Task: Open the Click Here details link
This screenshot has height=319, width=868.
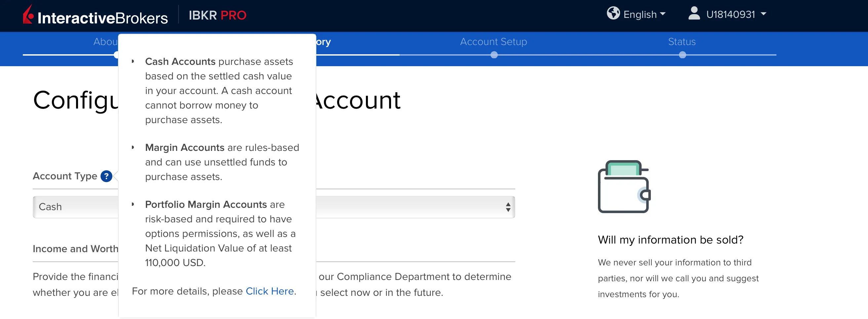Action: point(270,291)
